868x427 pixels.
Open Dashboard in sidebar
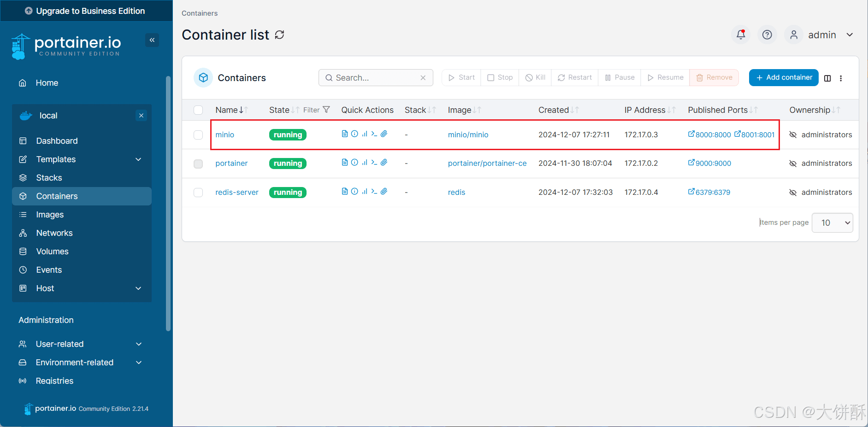(x=57, y=141)
